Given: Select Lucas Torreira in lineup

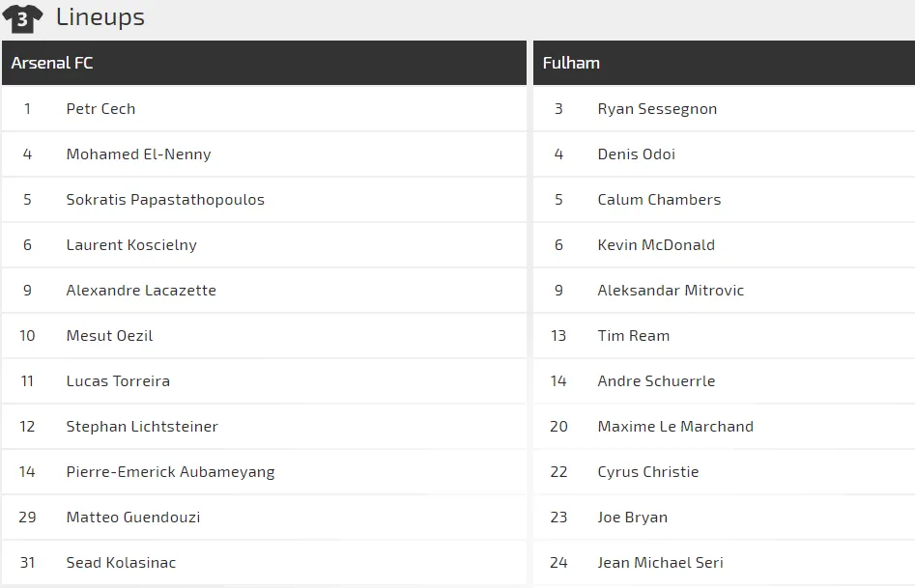Looking at the screenshot, I should click(x=118, y=381).
